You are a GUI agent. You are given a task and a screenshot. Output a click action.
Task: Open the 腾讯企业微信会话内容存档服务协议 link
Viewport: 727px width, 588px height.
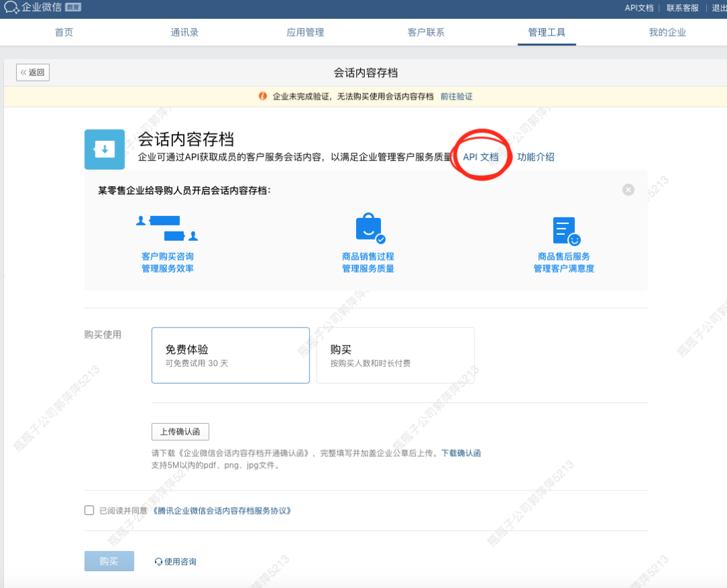[x=222, y=511]
